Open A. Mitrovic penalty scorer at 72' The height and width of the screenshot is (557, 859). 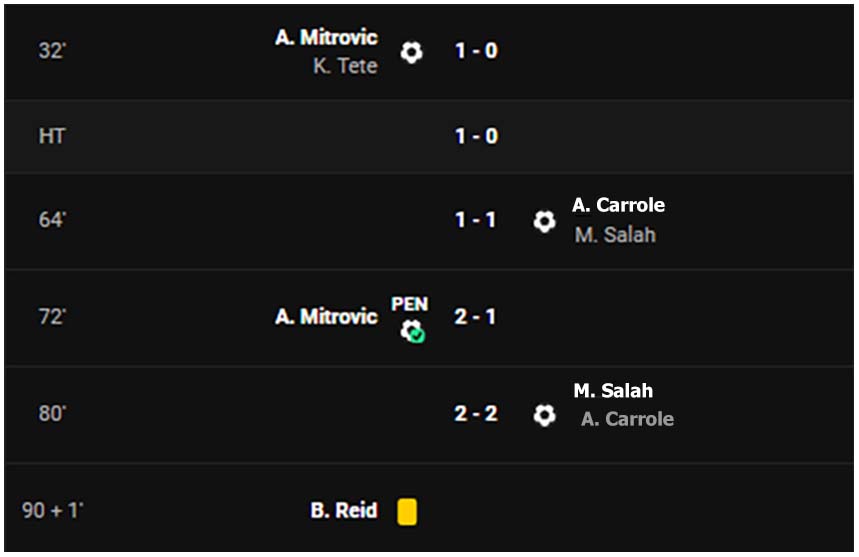[x=327, y=317]
